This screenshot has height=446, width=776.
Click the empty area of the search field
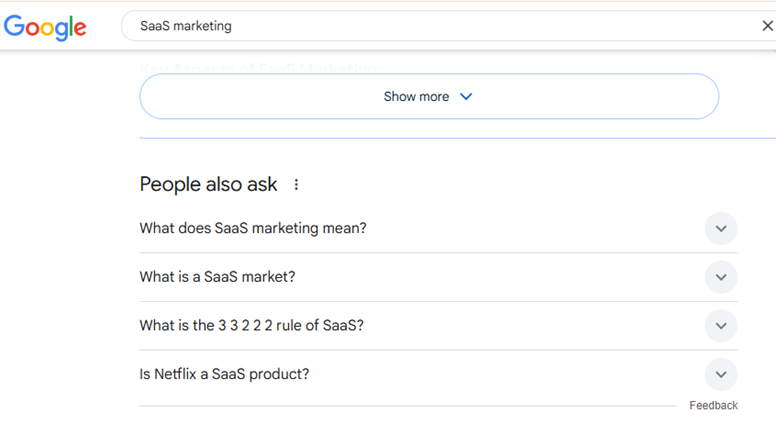pyautogui.click(x=495, y=26)
